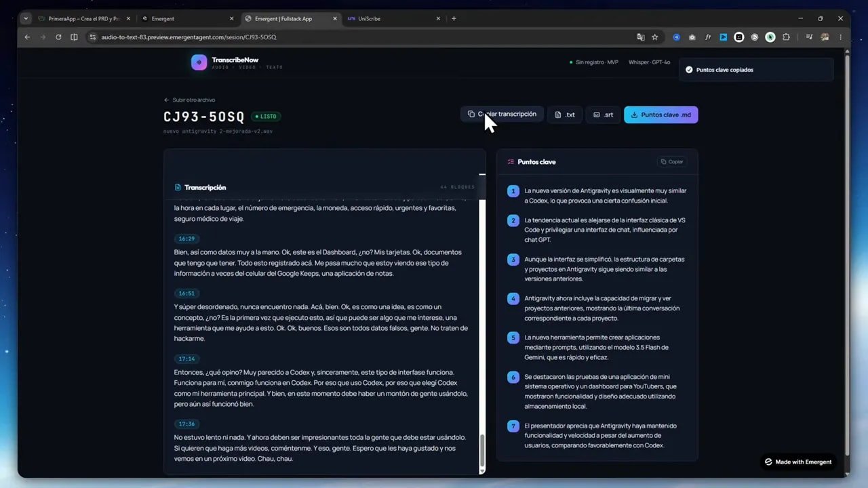Download the transcript as .txt
The image size is (868, 488).
tap(565, 115)
